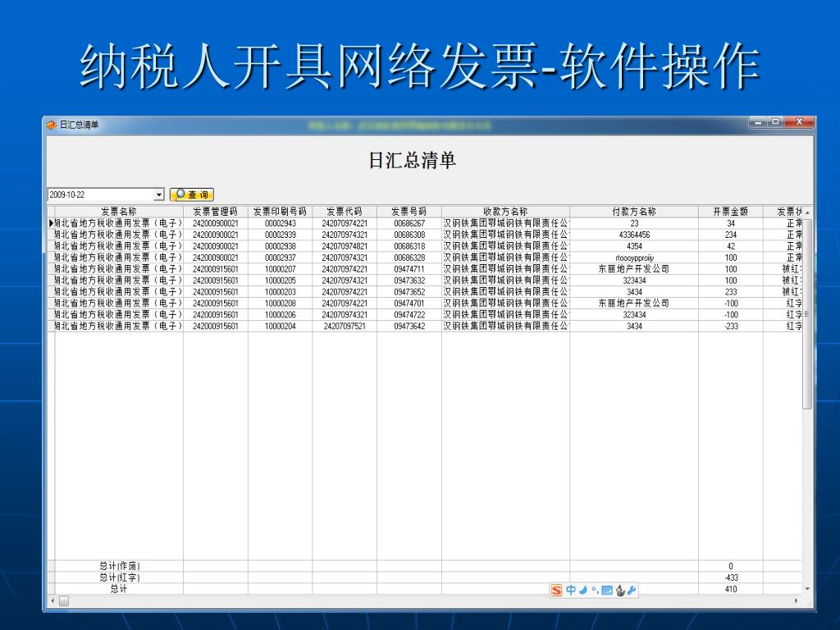Select printing number cell 10000205
This screenshot has height=630, width=840.
(281, 281)
